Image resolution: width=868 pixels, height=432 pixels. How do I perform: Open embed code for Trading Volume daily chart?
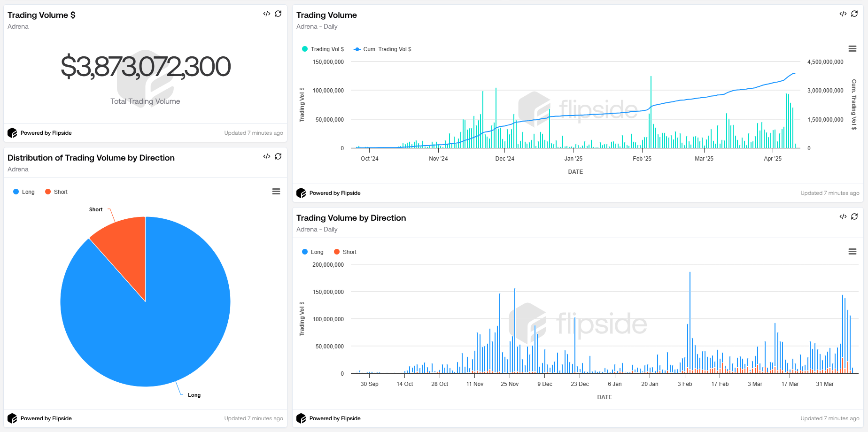click(x=843, y=14)
